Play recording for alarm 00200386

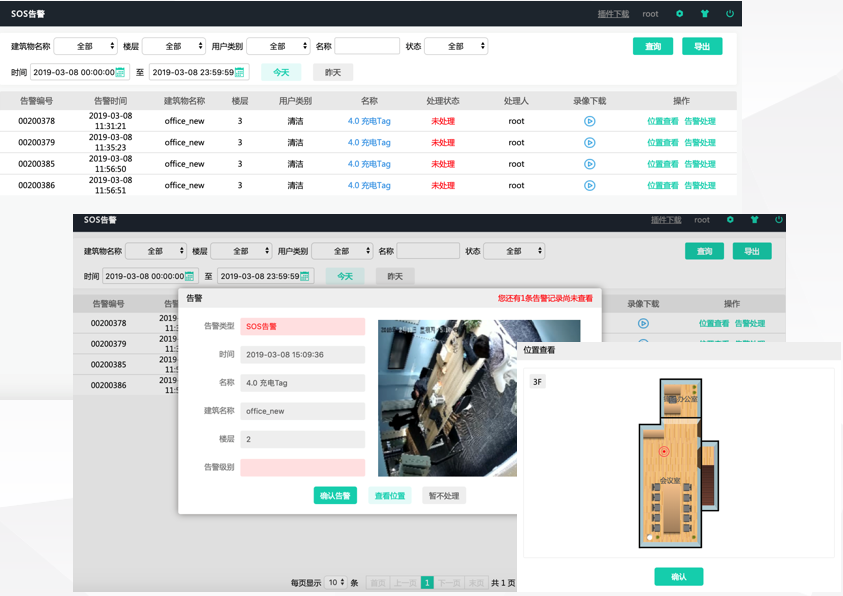tap(590, 185)
